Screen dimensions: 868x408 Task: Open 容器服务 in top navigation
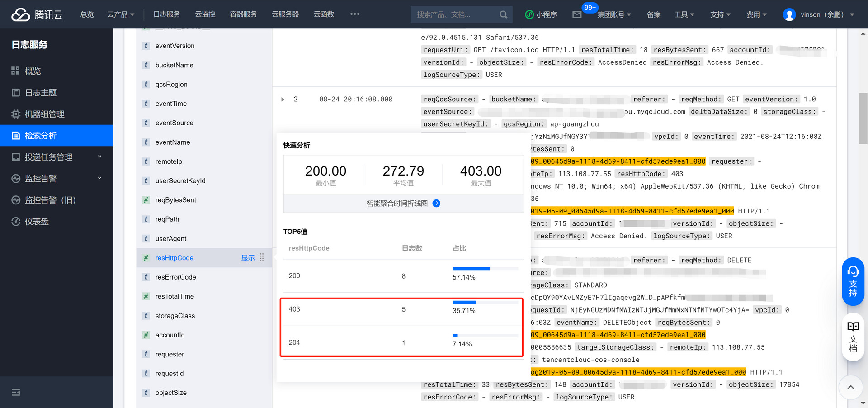click(243, 14)
